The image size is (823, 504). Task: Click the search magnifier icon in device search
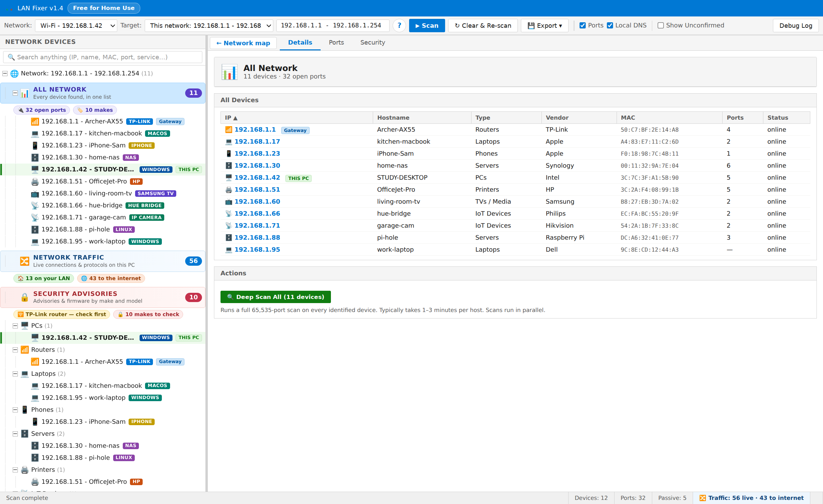[x=11, y=57]
